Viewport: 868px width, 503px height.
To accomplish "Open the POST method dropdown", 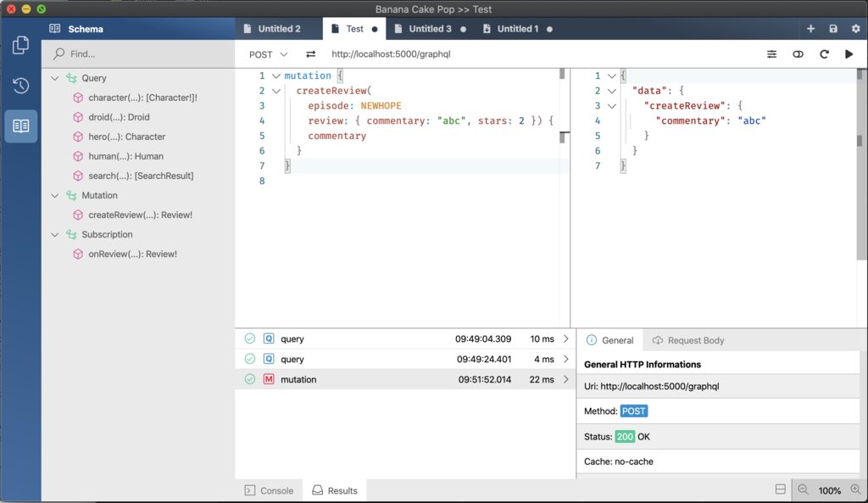I will point(268,54).
